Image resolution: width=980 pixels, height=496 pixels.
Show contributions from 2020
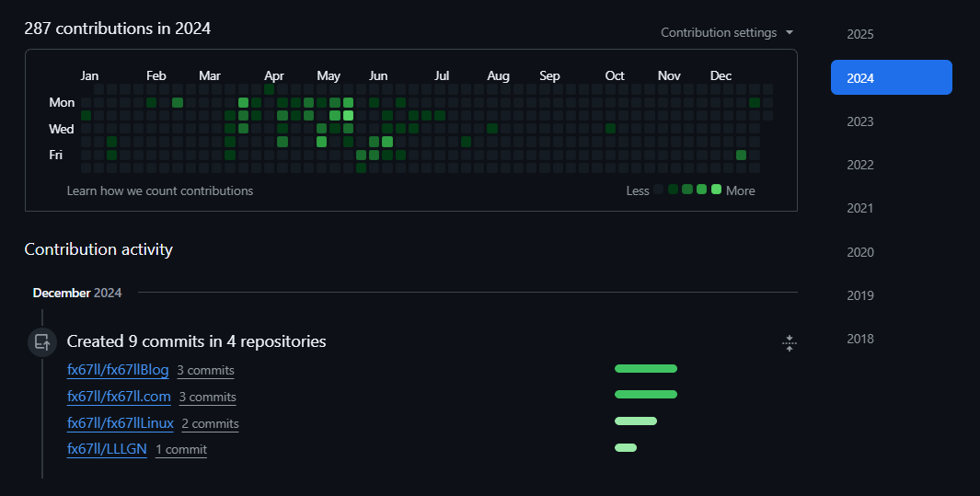click(x=860, y=252)
